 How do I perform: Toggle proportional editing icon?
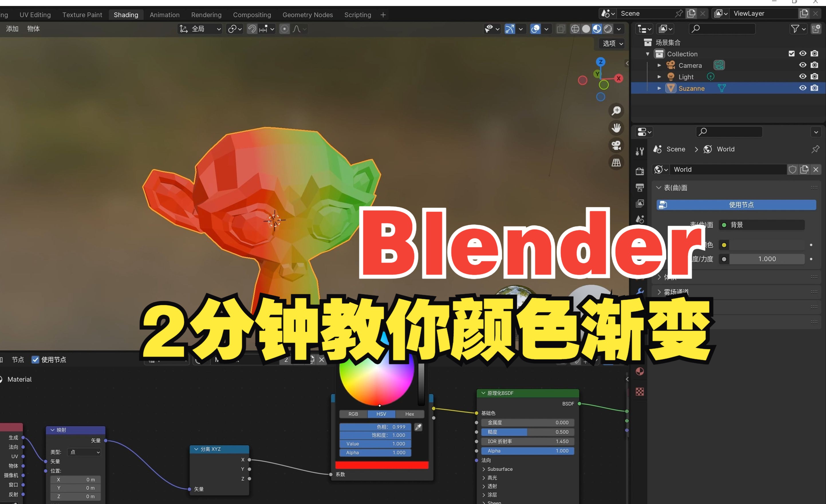click(284, 29)
